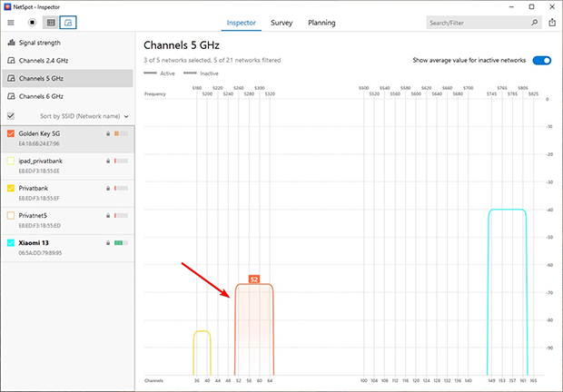The height and width of the screenshot is (392, 563).
Task: Select the Privatbank network name
Action: (x=34, y=188)
